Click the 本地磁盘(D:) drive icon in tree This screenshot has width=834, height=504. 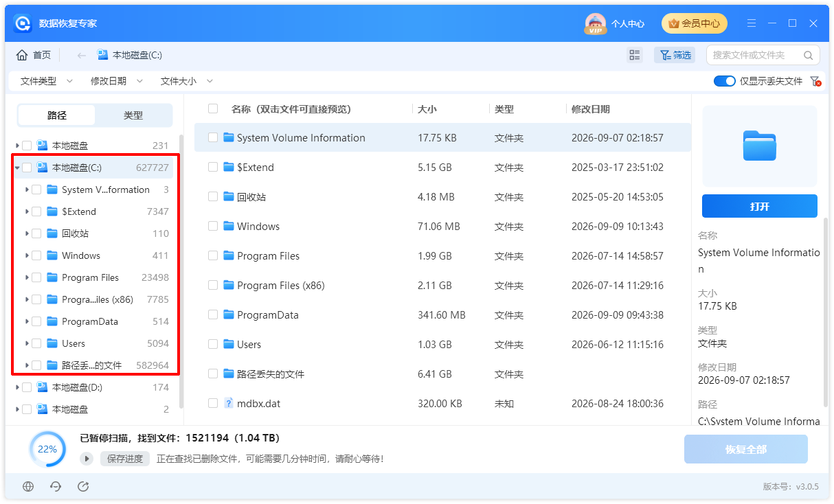tap(43, 387)
